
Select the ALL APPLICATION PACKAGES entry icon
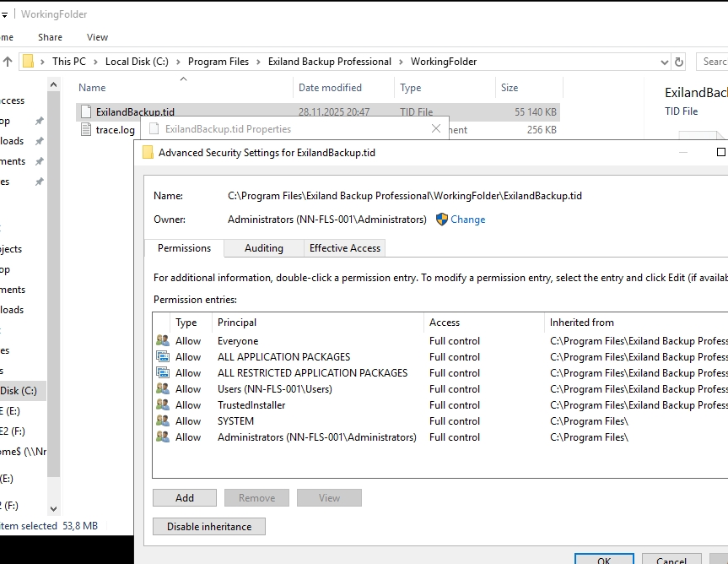[163, 357]
